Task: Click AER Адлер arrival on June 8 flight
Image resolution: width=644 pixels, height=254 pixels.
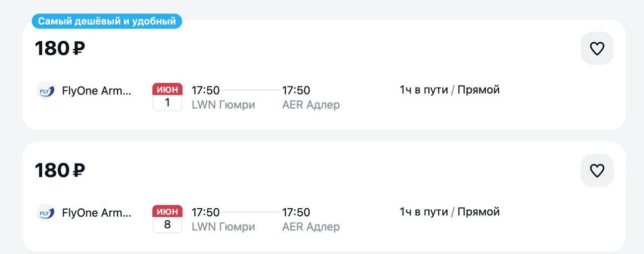Action: [310, 227]
